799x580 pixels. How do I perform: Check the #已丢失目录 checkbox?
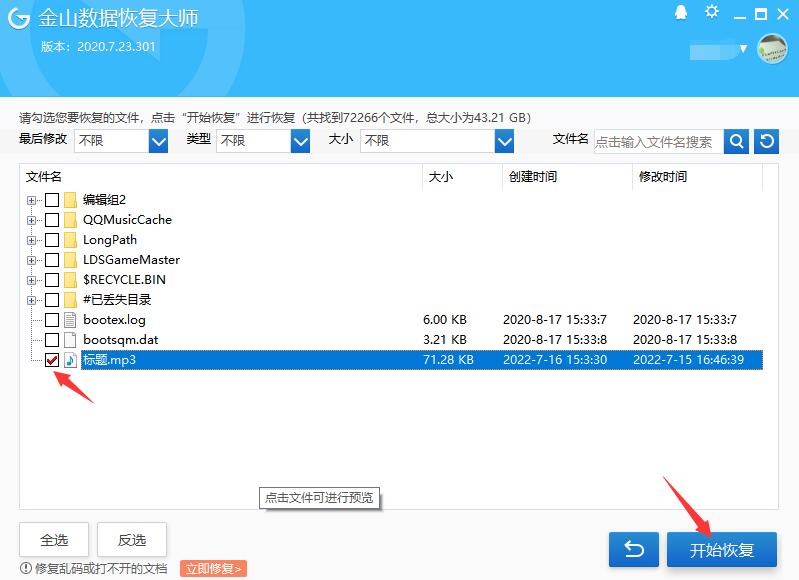click(x=52, y=300)
